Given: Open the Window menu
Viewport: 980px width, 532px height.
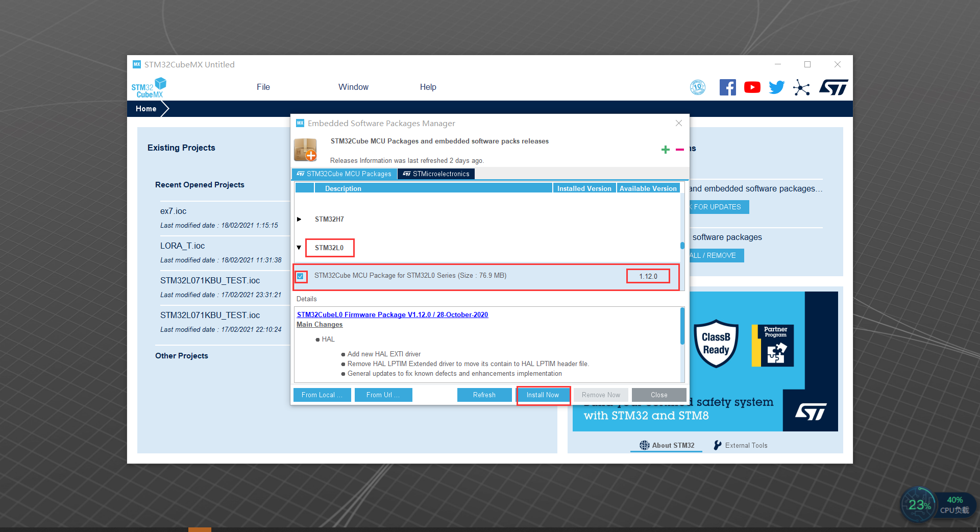Looking at the screenshot, I should pyautogui.click(x=353, y=87).
